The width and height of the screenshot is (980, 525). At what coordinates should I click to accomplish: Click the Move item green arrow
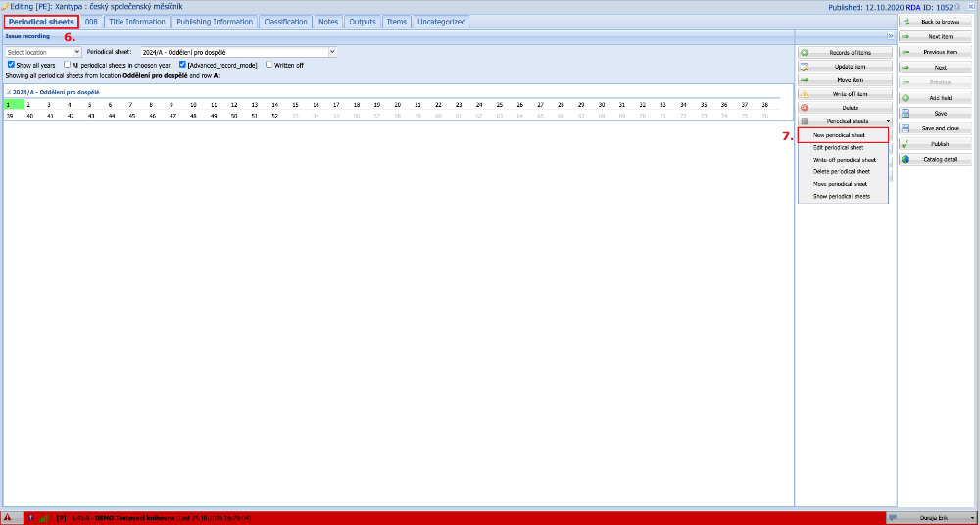[x=805, y=80]
